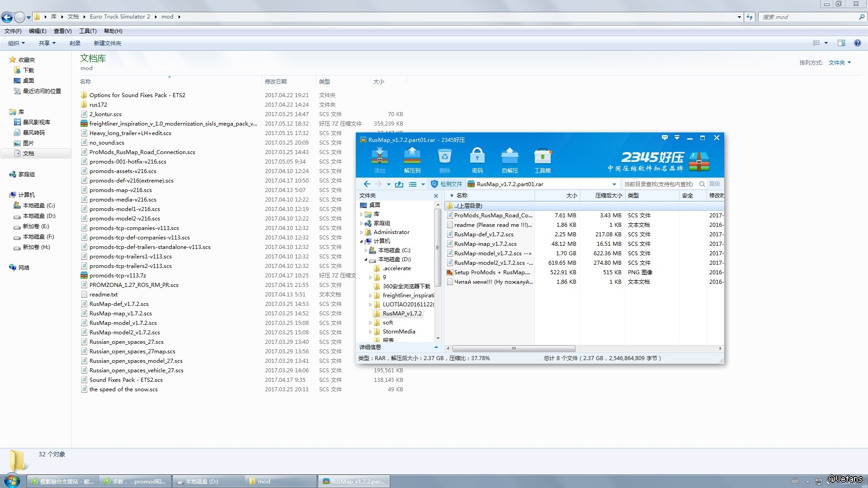Image resolution: width=868 pixels, height=488 pixels.
Task: Open archive path dropdown for RusMap_v1.7.2.part01.rar
Action: pyautogui.click(x=614, y=184)
